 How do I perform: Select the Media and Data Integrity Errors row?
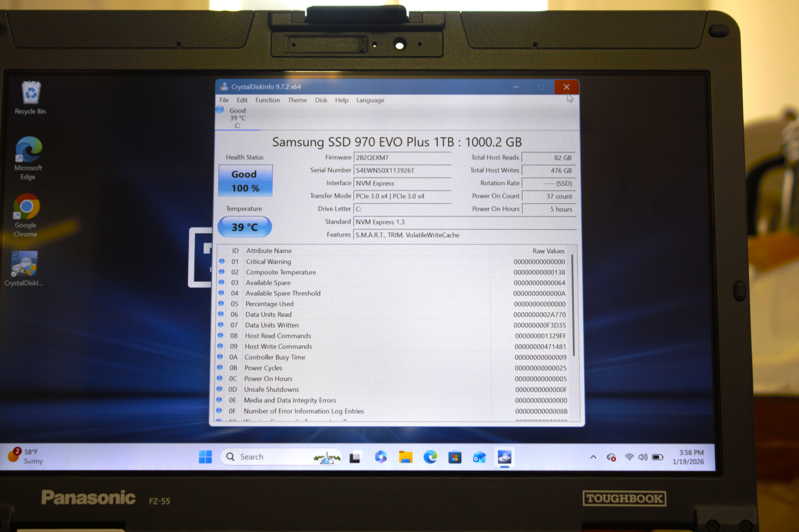click(394, 400)
